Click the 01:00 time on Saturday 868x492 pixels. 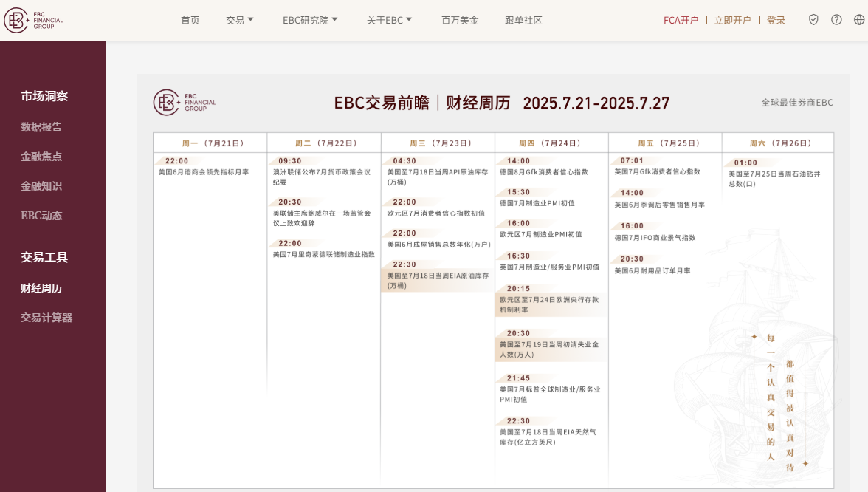pyautogui.click(x=745, y=163)
